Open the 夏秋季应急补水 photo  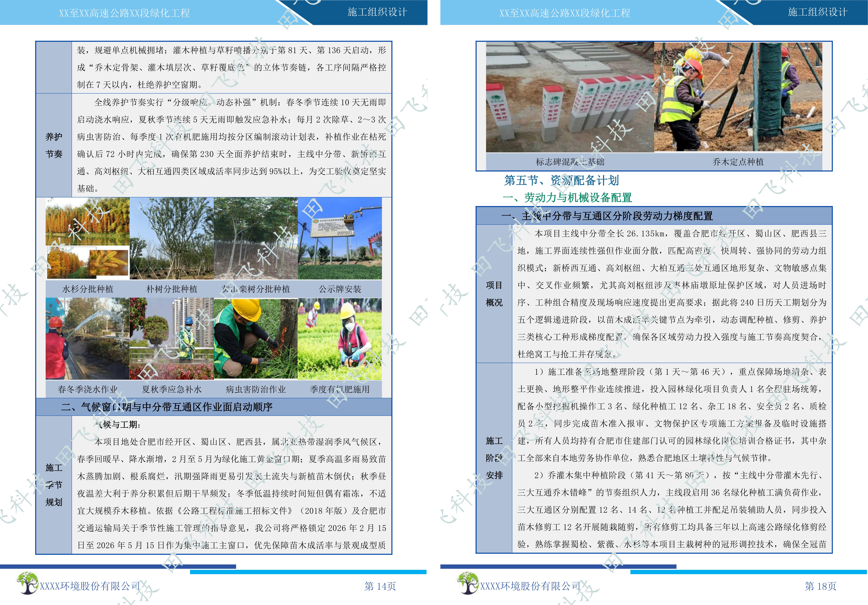(x=172, y=338)
